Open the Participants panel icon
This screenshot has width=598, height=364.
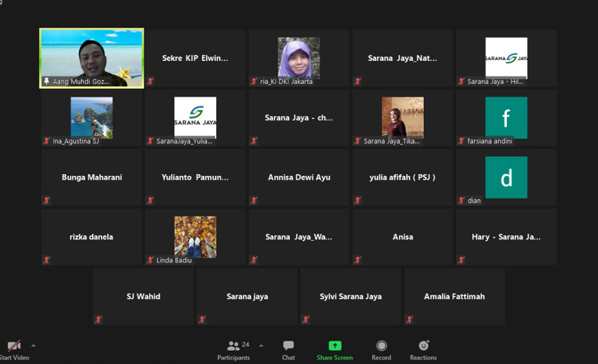tap(233, 346)
